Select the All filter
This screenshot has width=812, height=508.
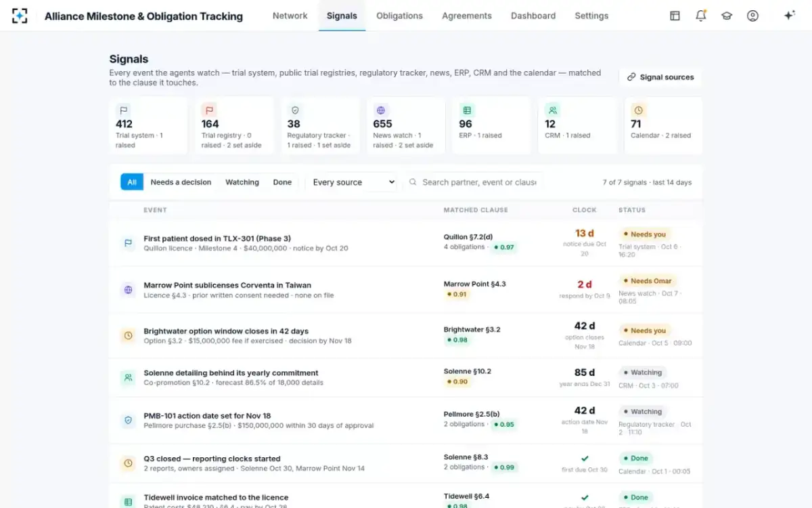[132, 182]
